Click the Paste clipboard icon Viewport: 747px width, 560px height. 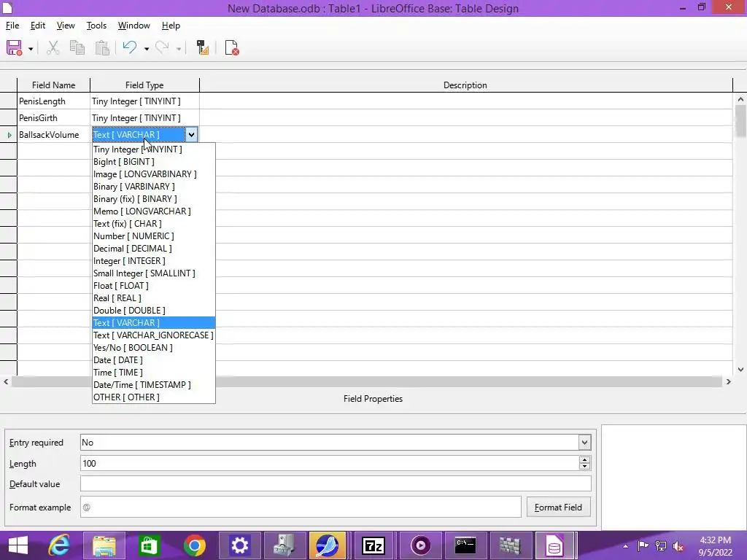tap(102, 48)
